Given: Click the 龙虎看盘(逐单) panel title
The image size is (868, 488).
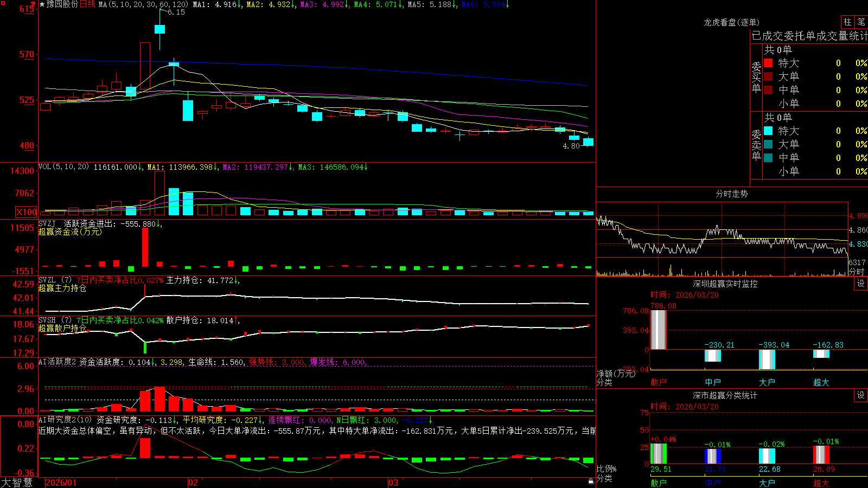Looking at the screenshot, I should [x=731, y=22].
